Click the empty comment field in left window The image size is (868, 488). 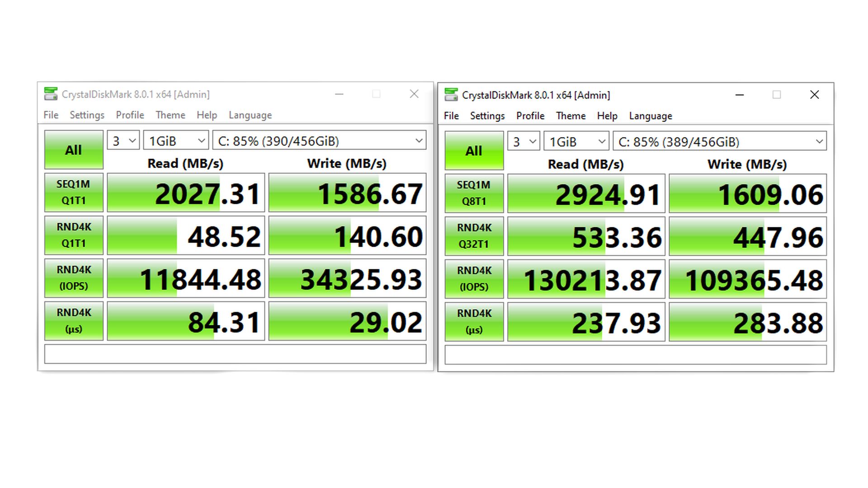tap(235, 354)
